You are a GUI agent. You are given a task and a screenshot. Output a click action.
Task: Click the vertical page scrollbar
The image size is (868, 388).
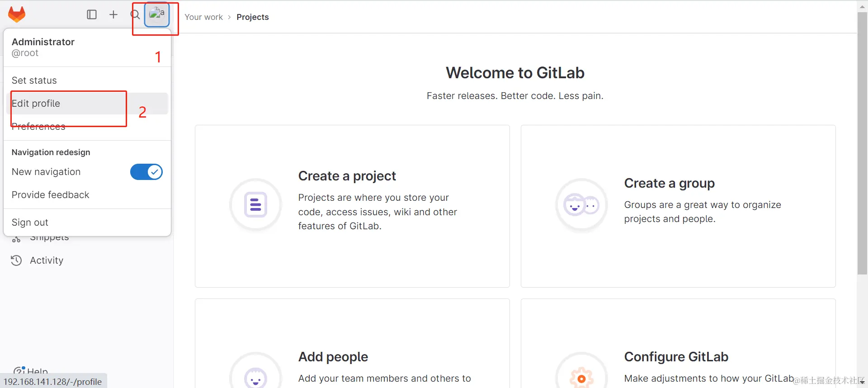click(862, 143)
